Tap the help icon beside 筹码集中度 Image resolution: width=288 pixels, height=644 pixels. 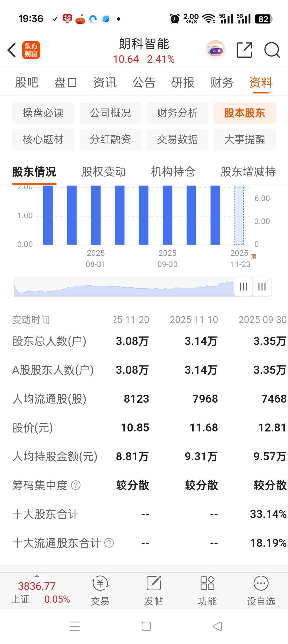(76, 485)
